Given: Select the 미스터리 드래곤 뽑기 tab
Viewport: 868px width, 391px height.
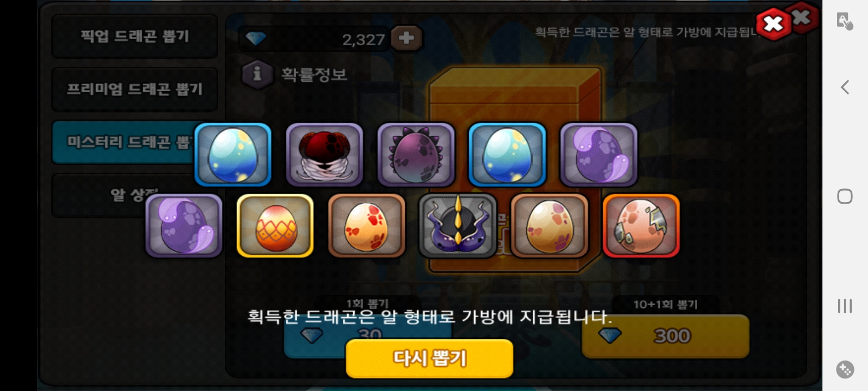Looking at the screenshot, I should coord(124,142).
